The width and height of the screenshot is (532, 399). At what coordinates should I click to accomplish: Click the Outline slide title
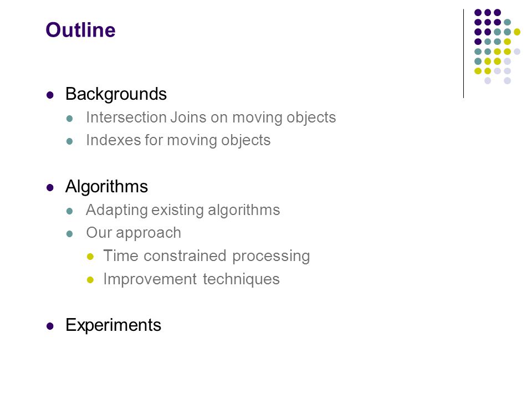point(80,30)
